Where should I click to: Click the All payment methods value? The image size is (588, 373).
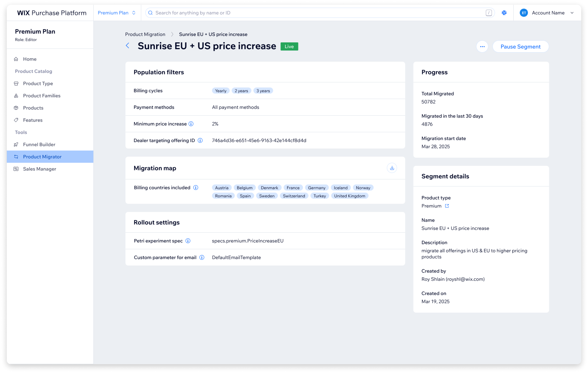(235, 107)
